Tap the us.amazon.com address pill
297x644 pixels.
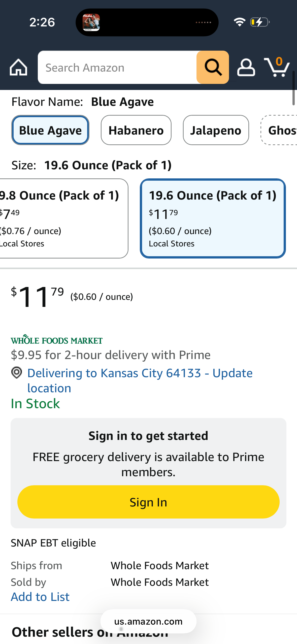click(148, 621)
